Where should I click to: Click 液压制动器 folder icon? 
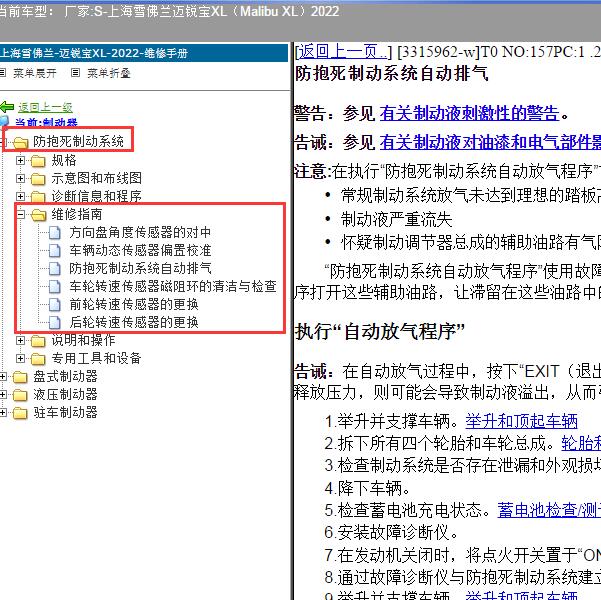click(20, 395)
